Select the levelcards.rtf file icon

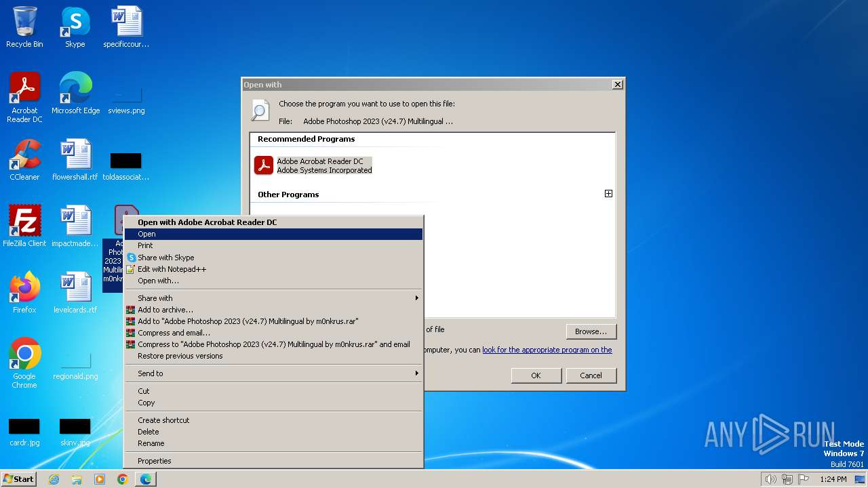(x=75, y=292)
